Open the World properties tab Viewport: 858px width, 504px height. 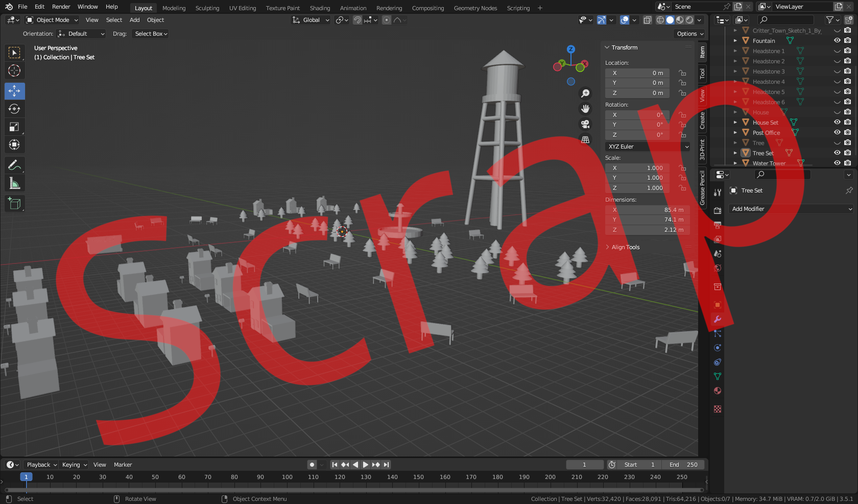coord(718,268)
